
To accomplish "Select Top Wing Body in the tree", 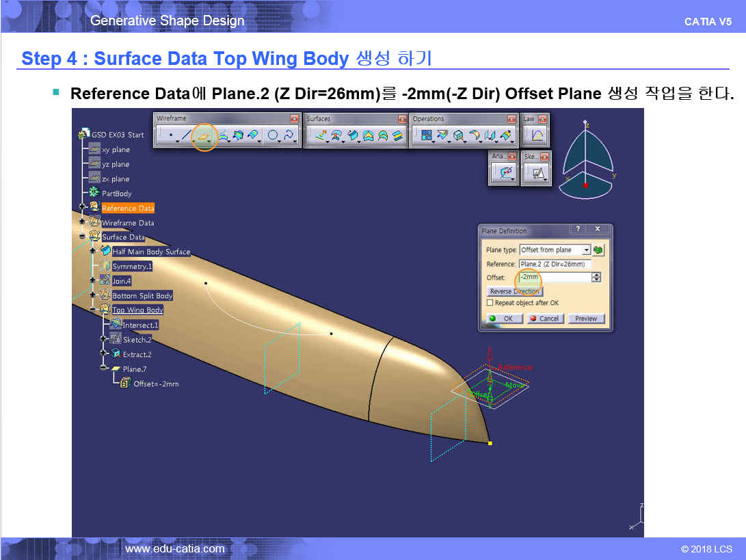I will [x=137, y=310].
